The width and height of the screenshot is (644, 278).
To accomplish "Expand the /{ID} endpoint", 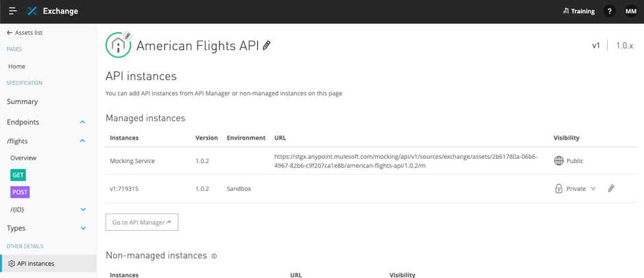I will 84,210.
